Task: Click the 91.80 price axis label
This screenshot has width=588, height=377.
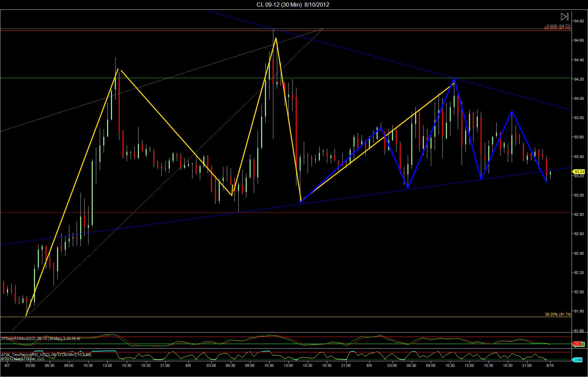Action: click(579, 311)
